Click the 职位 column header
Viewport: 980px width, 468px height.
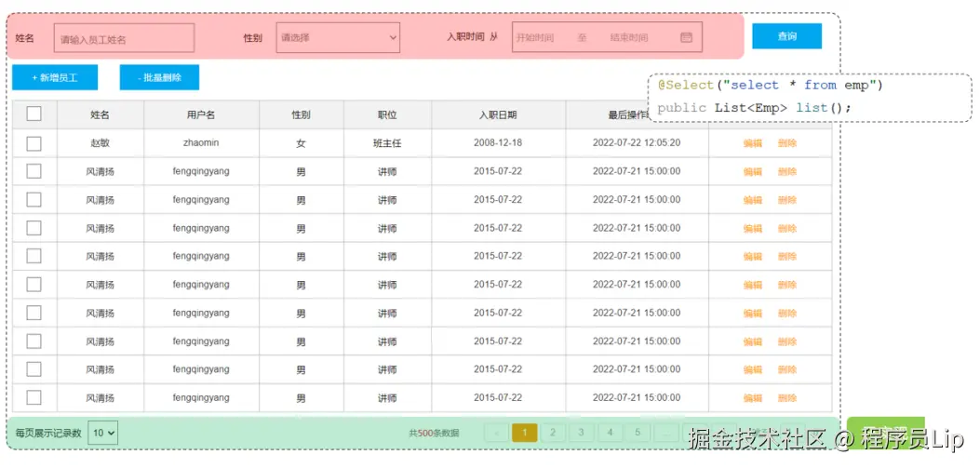point(387,115)
